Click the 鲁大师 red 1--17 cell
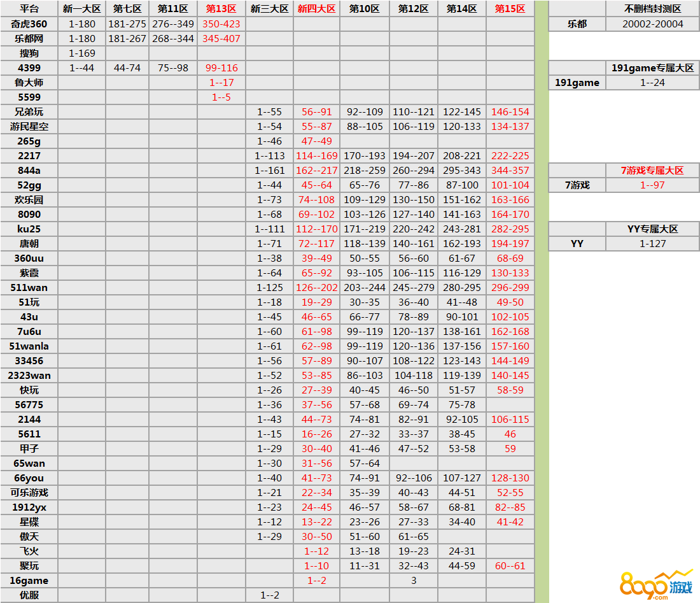This screenshot has height=603, width=700. coord(221,83)
